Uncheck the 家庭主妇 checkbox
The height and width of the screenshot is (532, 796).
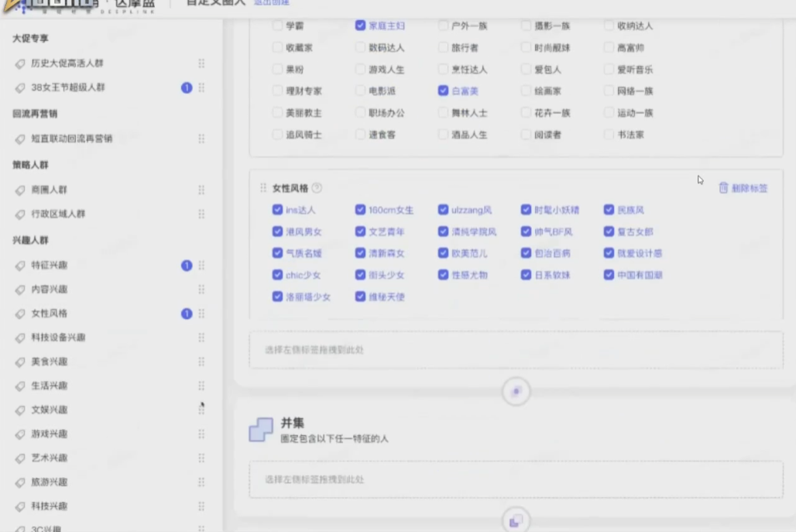360,26
